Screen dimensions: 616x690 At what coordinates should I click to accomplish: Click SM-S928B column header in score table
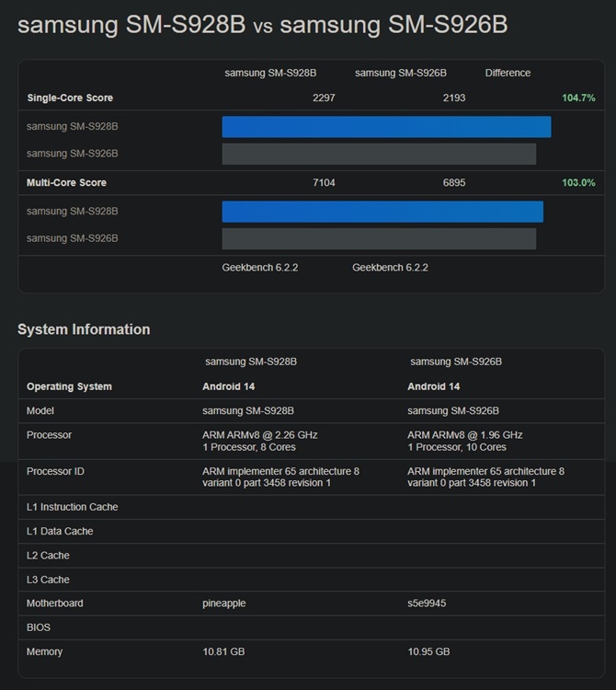pyautogui.click(x=270, y=73)
